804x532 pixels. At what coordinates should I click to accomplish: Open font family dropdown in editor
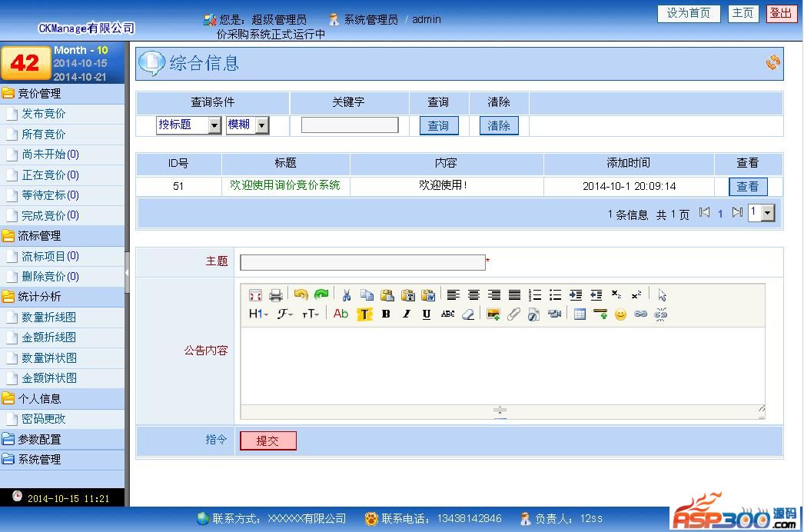click(285, 314)
